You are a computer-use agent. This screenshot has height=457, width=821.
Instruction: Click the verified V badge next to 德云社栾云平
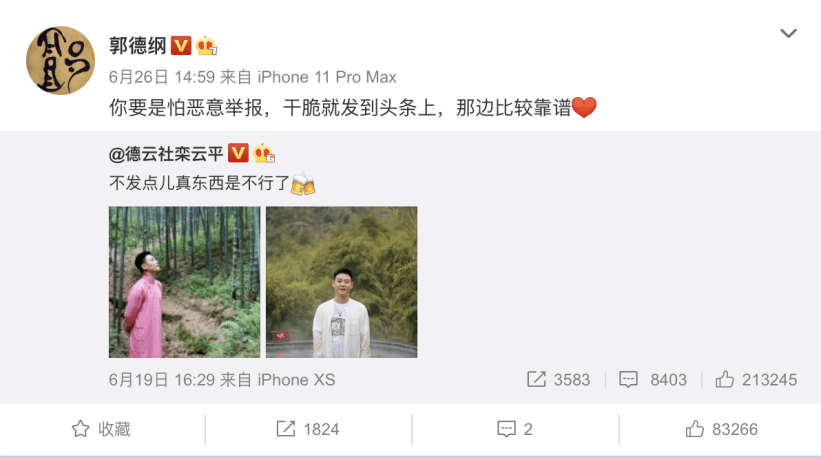coord(238,153)
